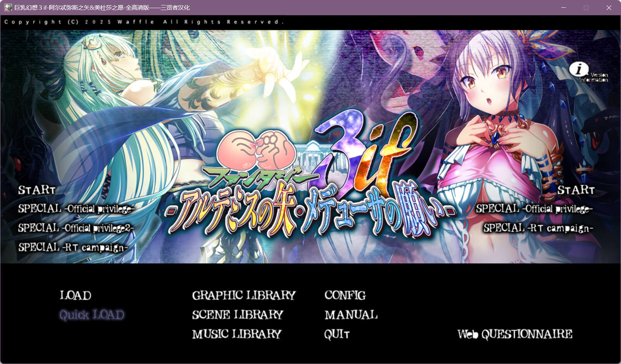Open right SPECIAL -Official privilege- entry
Screen dimensions: 621x364
coord(534,209)
